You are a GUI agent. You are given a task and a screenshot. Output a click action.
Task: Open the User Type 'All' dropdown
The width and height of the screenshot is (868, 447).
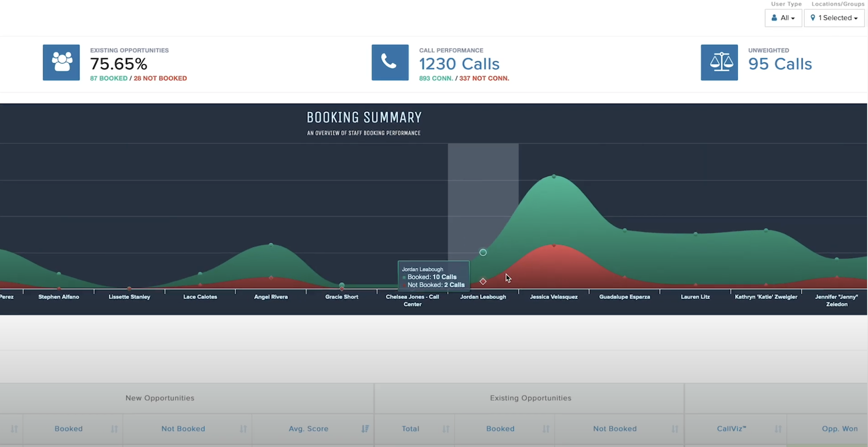pyautogui.click(x=783, y=18)
